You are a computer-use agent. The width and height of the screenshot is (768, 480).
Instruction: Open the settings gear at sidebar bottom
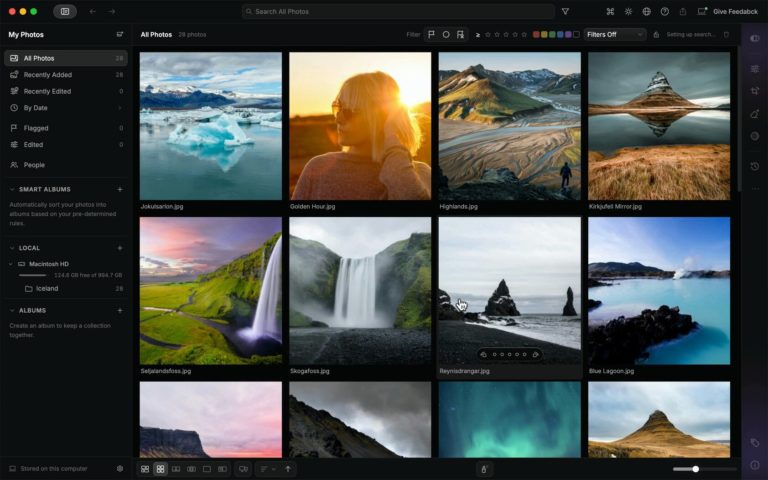(120, 469)
